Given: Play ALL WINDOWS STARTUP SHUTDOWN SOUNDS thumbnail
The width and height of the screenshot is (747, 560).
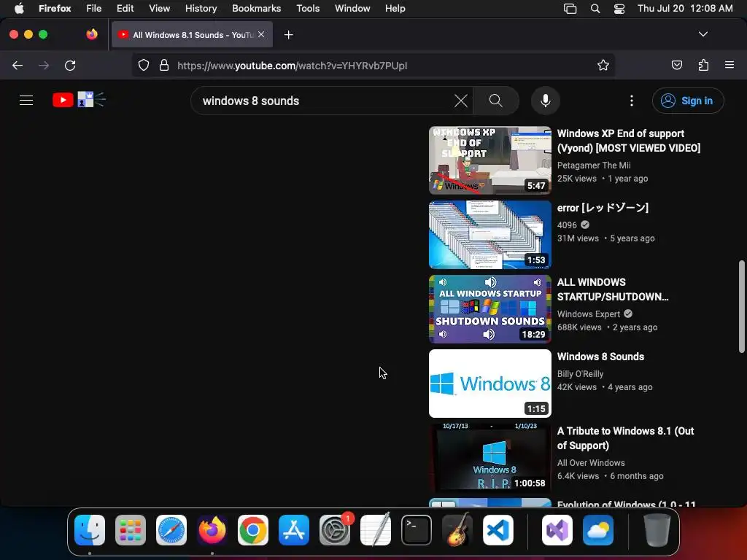Looking at the screenshot, I should (489, 309).
